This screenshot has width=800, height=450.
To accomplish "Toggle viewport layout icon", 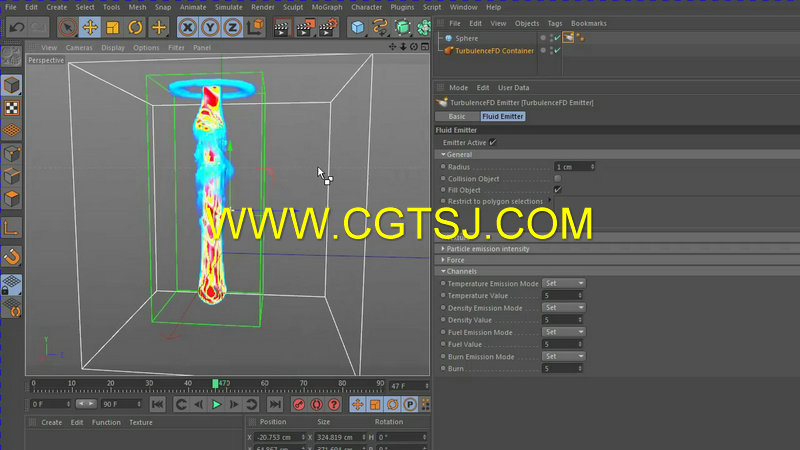I will coord(424,47).
